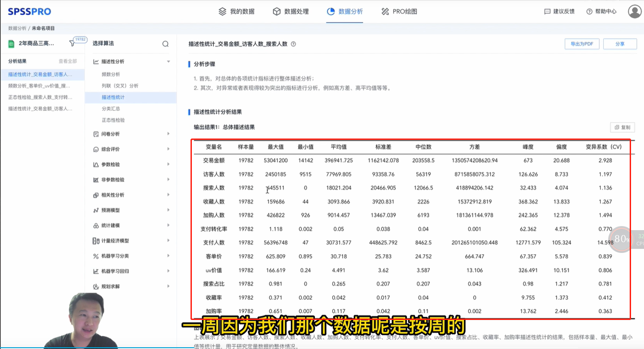Click the 相关性分析 category icon
The width and height of the screenshot is (644, 349).
(x=96, y=195)
